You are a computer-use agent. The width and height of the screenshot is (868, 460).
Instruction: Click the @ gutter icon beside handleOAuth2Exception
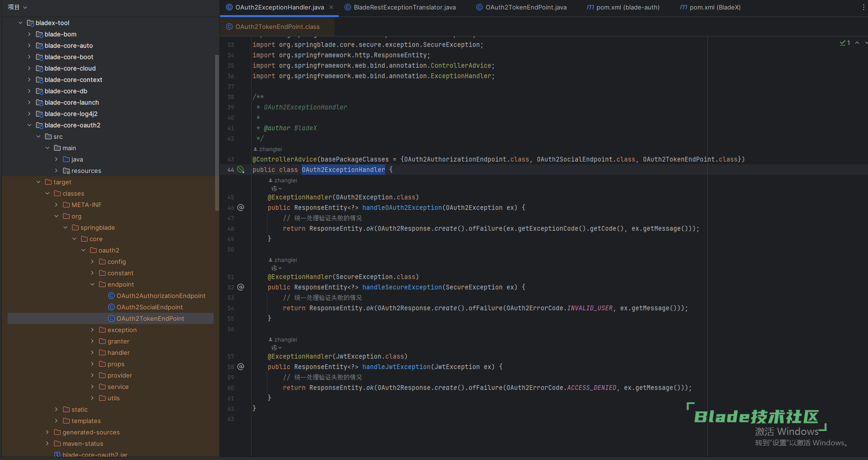tap(241, 207)
